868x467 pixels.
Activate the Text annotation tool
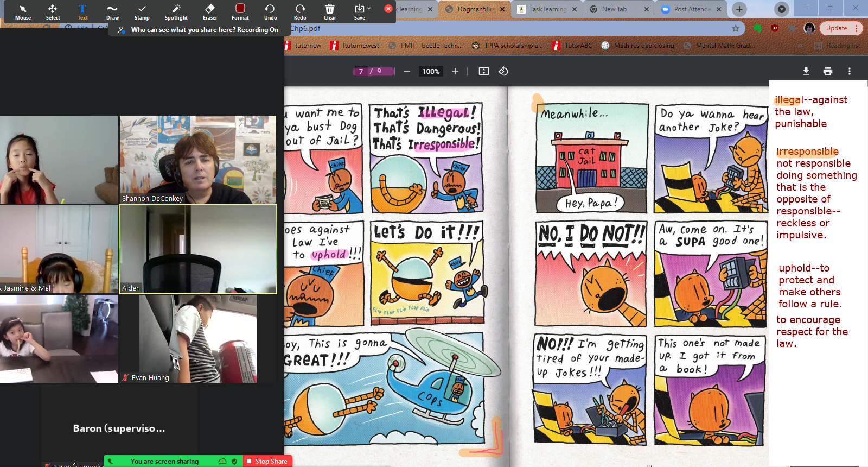[x=82, y=11]
